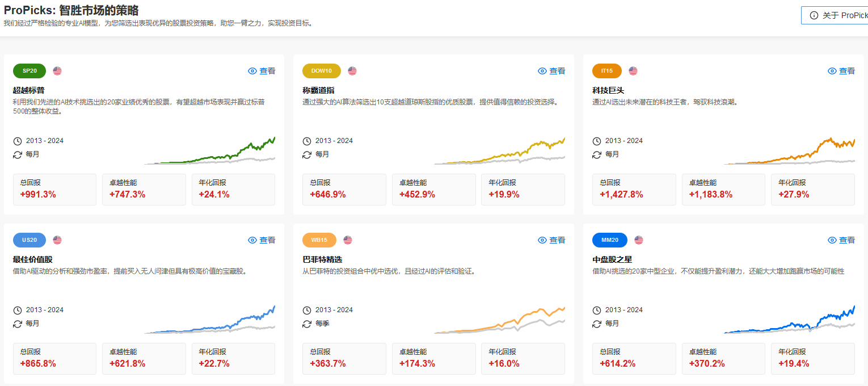Click the refresh icon beside 每季 in 巴菲特精选
Screen dimensions: 868x386
pyautogui.click(x=307, y=324)
